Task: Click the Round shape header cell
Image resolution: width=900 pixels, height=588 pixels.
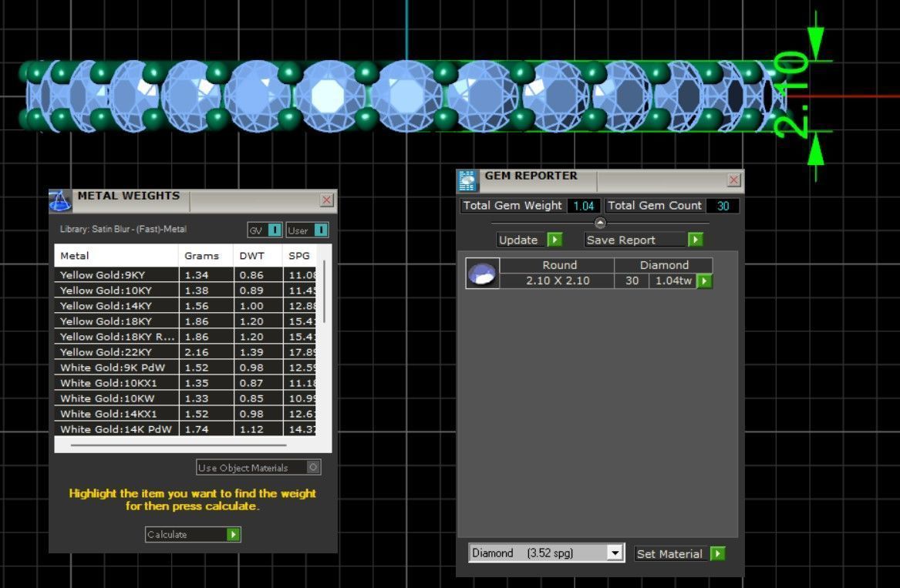Action: click(x=559, y=265)
